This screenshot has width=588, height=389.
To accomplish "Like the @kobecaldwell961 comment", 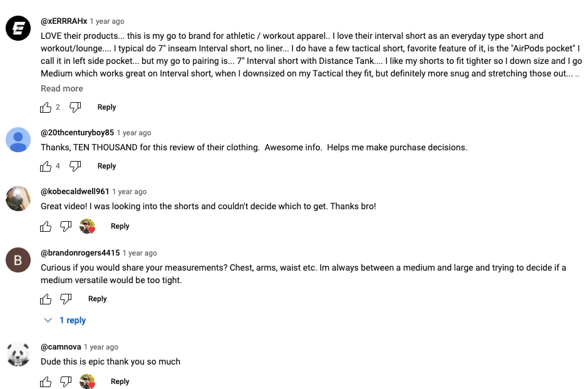I will (45, 226).
